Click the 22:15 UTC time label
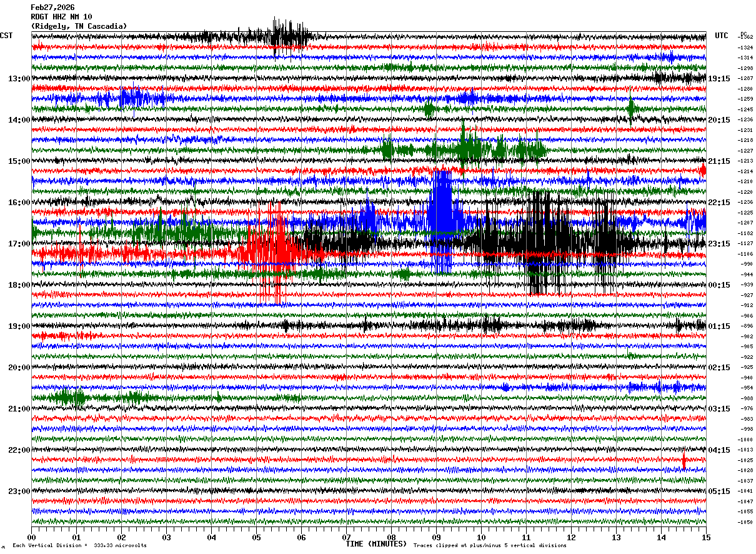This screenshot has width=756, height=554. pos(719,203)
